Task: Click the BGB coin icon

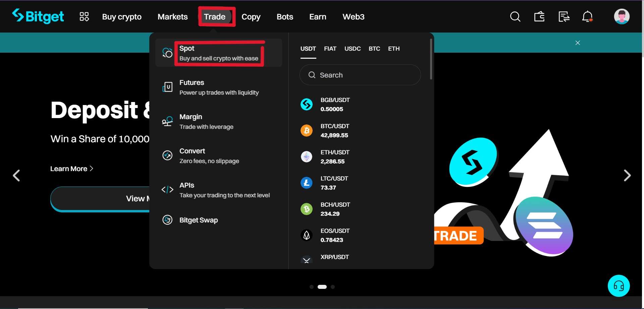Action: [307, 104]
